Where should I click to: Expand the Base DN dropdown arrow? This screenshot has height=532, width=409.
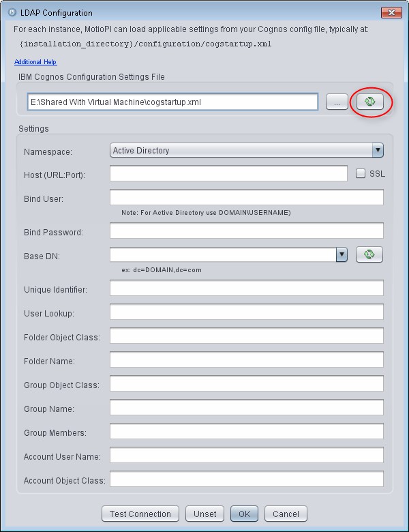342,254
